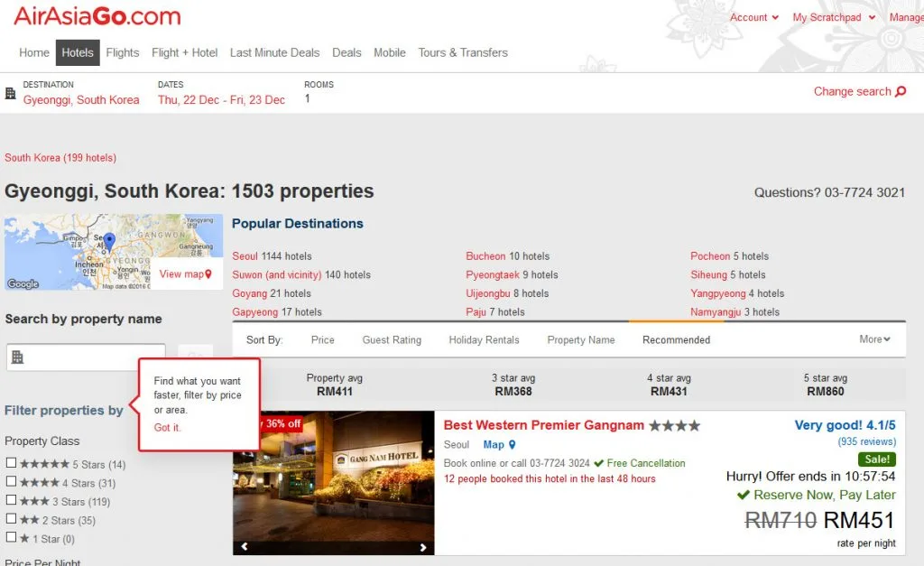Click the right arrow on the hotel photo carousel

[x=422, y=546]
